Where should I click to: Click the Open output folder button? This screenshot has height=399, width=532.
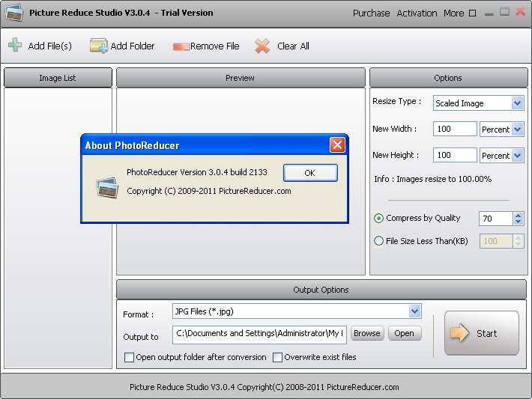point(405,333)
